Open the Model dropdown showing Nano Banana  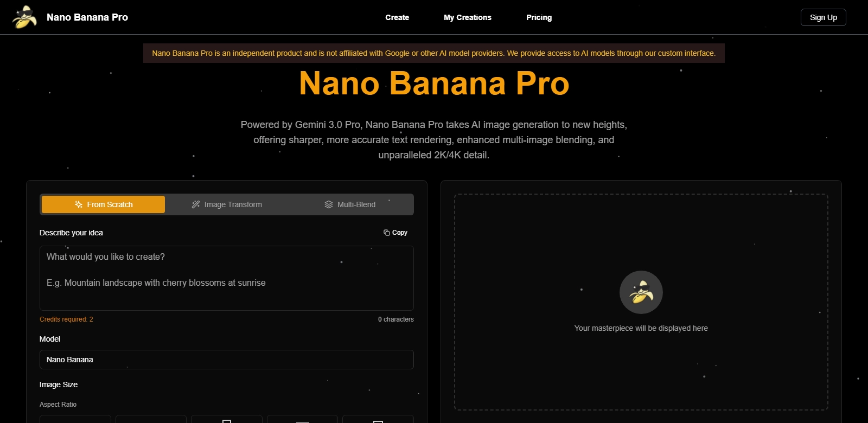click(227, 360)
